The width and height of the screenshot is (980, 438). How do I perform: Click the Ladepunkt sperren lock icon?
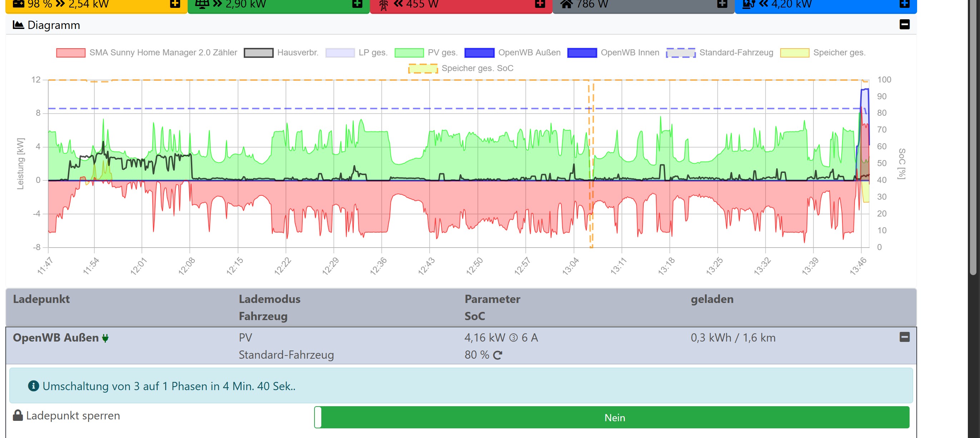pos(18,415)
